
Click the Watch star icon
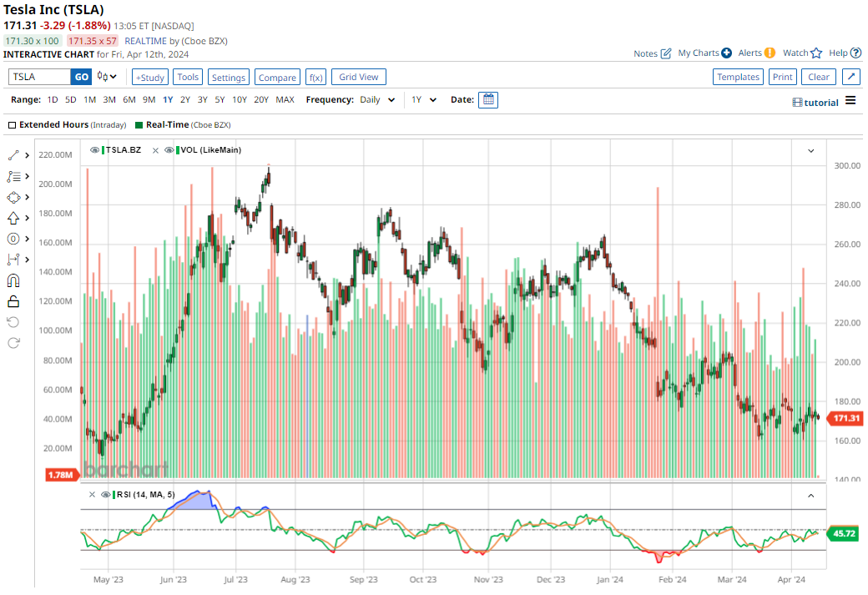click(816, 53)
